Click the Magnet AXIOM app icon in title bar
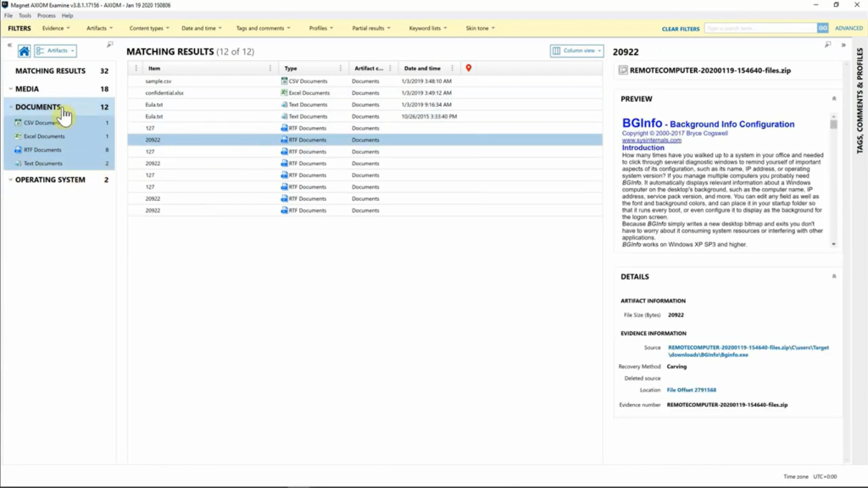The width and height of the screenshot is (868, 488). coord(5,5)
